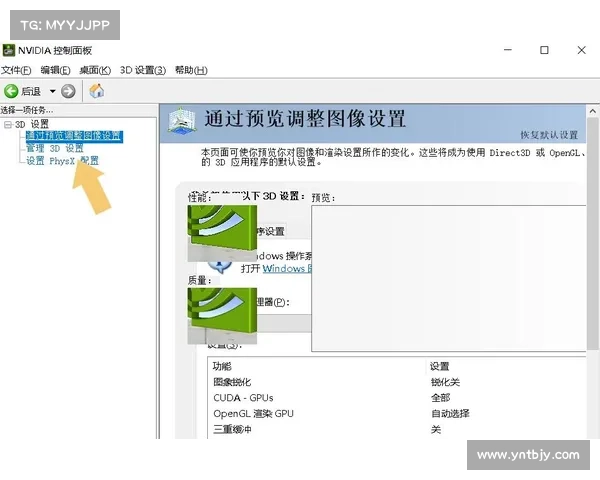Click the 恢复默认设置 link
This screenshot has width=600, height=480.
(x=548, y=135)
